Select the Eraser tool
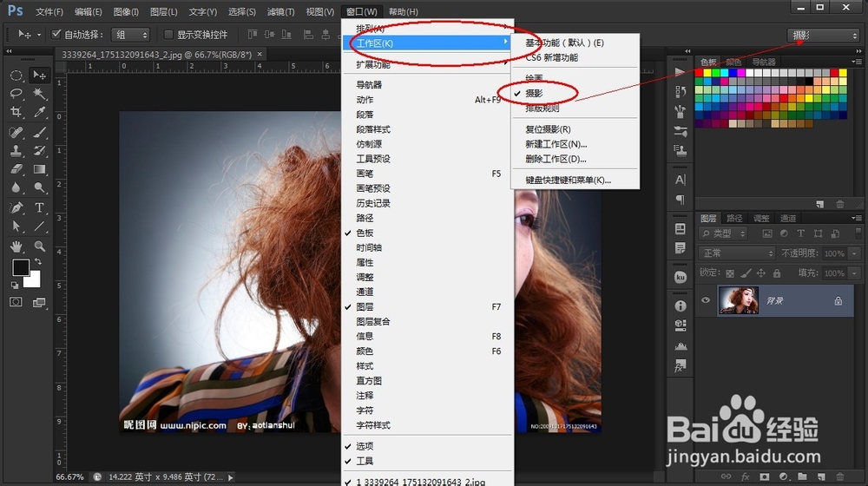Image resolution: width=868 pixels, height=486 pixels. click(16, 169)
